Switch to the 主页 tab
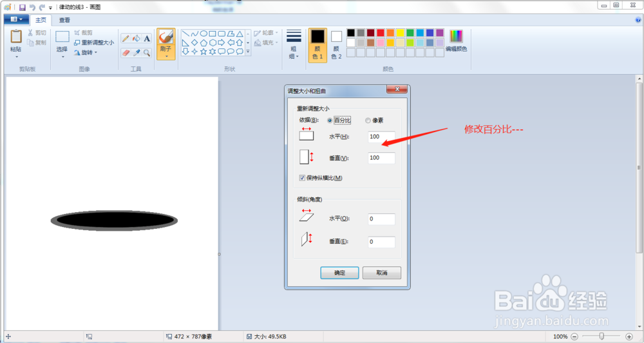 pyautogui.click(x=41, y=20)
